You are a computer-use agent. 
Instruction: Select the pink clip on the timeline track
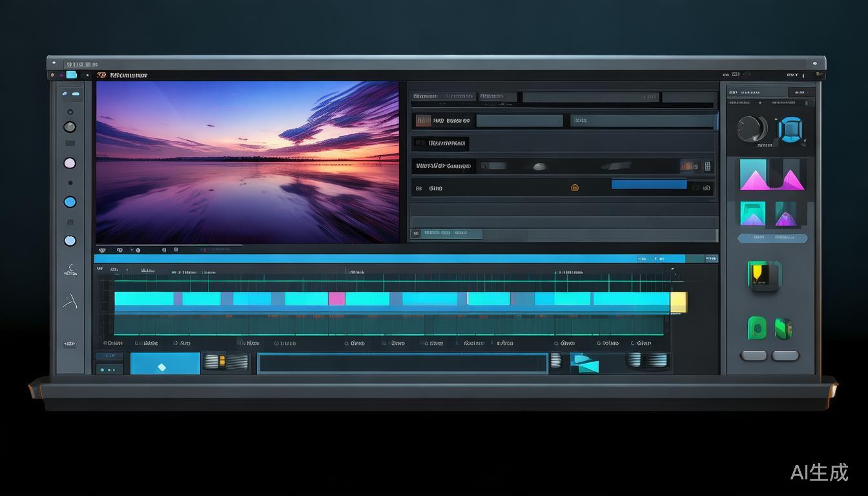tap(336, 298)
